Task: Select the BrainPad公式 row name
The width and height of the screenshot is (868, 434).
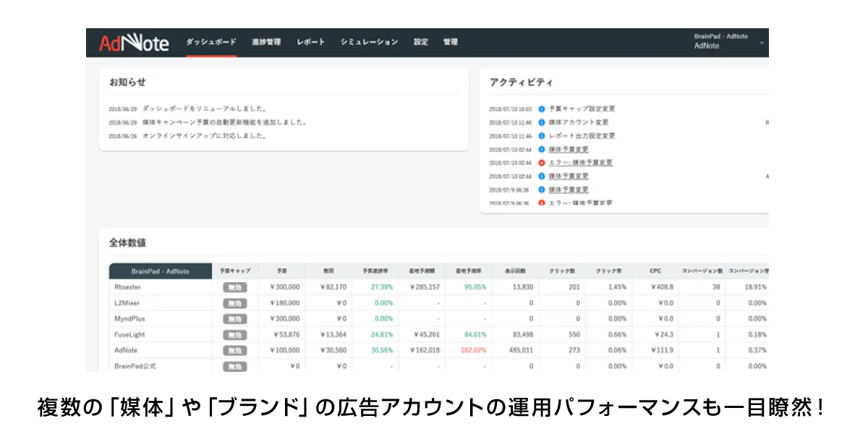Action: pos(135,367)
